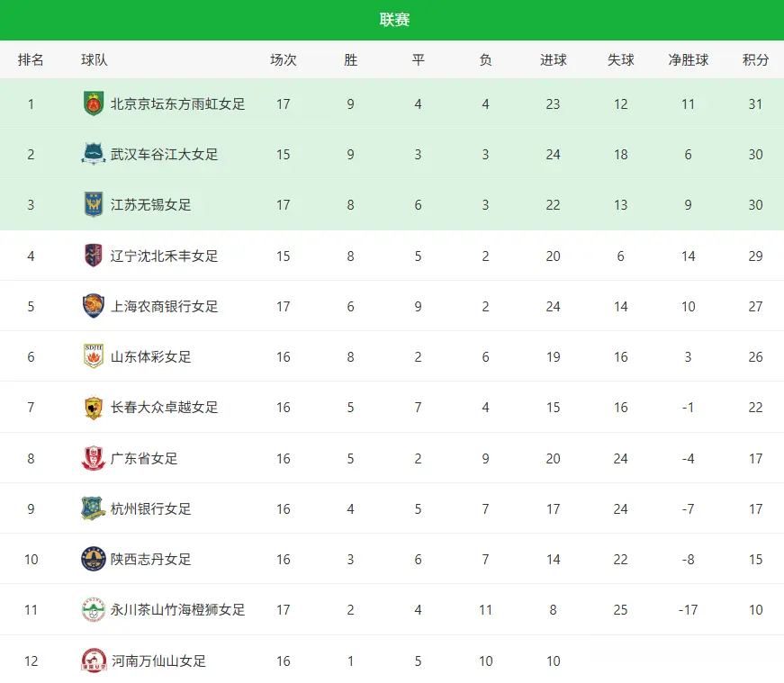Click the 江苏无锡女足 team badge
The width and height of the screenshot is (784, 683).
tap(94, 205)
